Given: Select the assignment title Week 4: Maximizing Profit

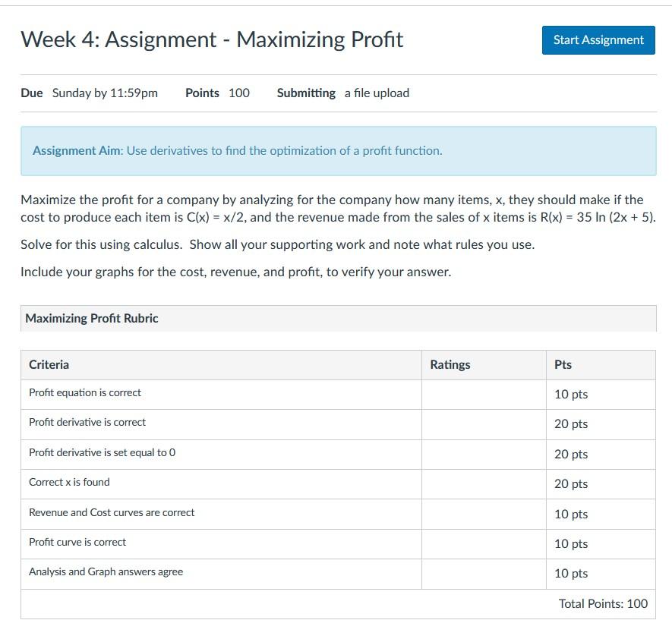Looking at the screenshot, I should point(211,39).
